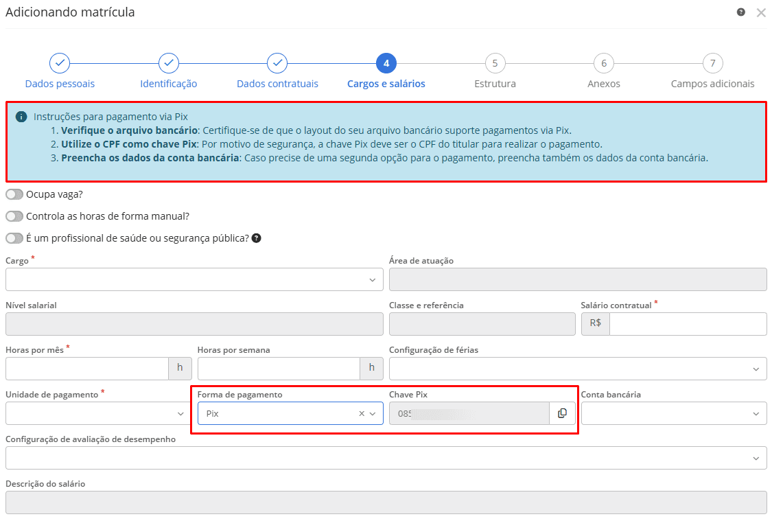Screen dimensions: 772x532
Task: Expand Configuração de férias dropdown
Action: (577, 369)
